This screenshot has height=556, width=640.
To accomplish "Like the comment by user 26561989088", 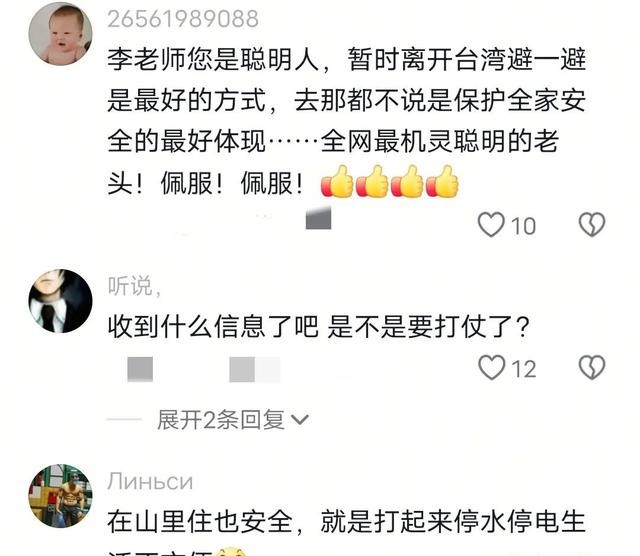I will [491, 225].
